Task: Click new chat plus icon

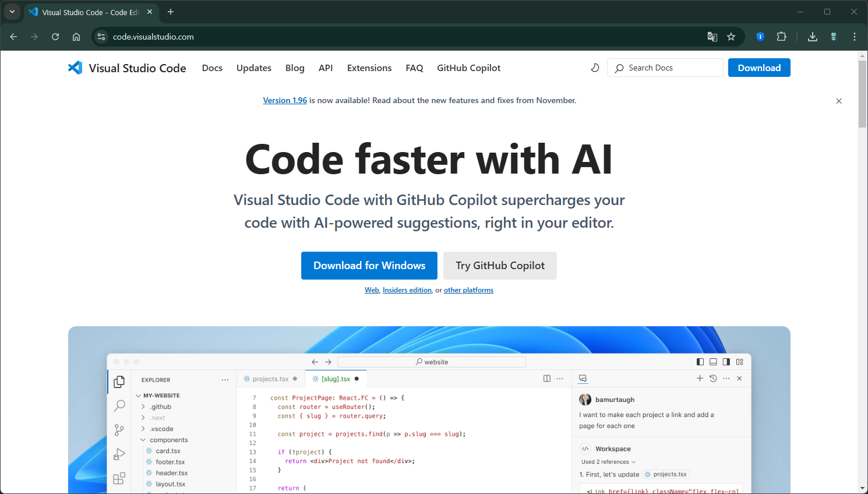Action: [700, 379]
